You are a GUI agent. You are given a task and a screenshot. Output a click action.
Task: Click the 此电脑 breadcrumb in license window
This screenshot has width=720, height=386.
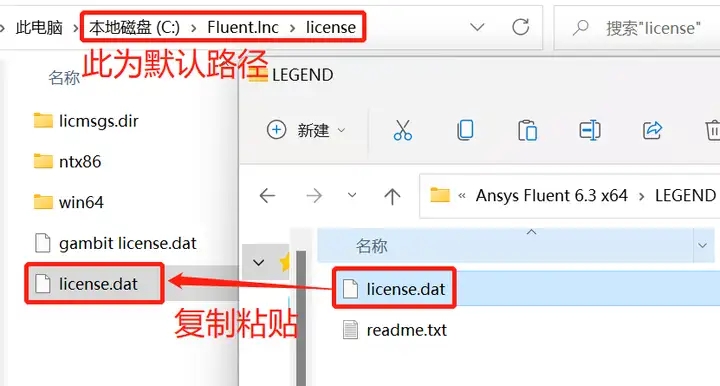[39, 28]
